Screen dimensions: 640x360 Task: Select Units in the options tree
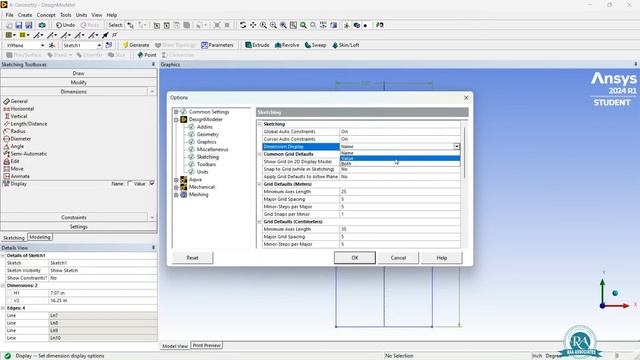(202, 172)
